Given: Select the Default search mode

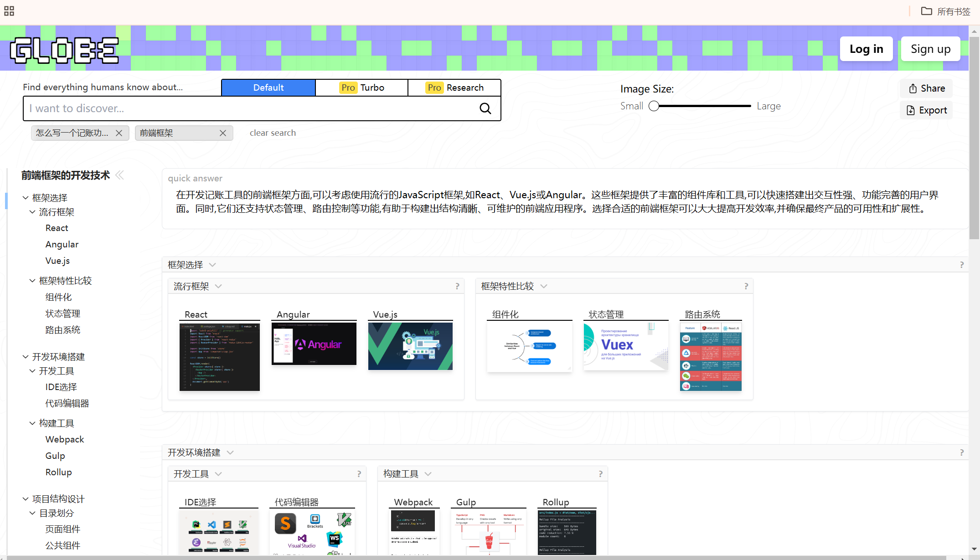Looking at the screenshot, I should point(268,87).
